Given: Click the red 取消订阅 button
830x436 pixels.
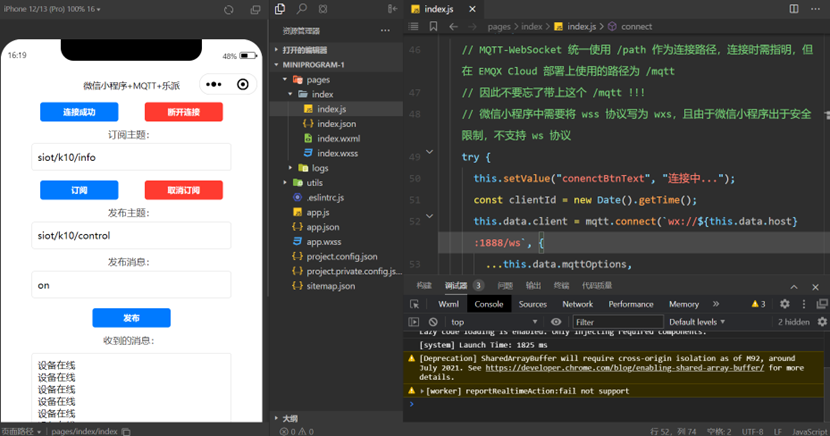Looking at the screenshot, I should click(x=184, y=190).
